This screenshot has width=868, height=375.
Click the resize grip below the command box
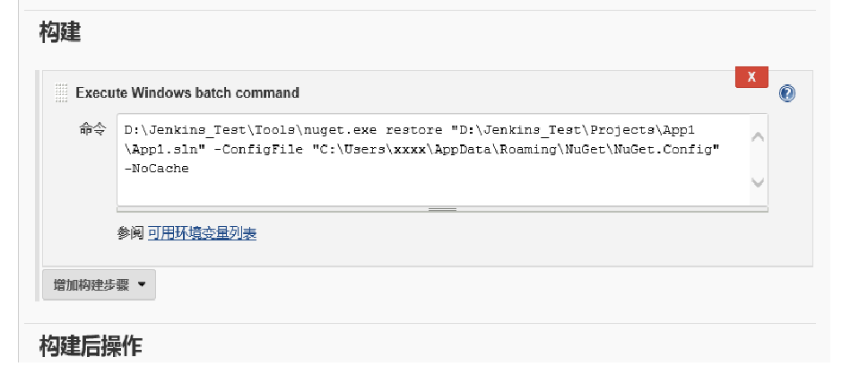click(x=442, y=209)
